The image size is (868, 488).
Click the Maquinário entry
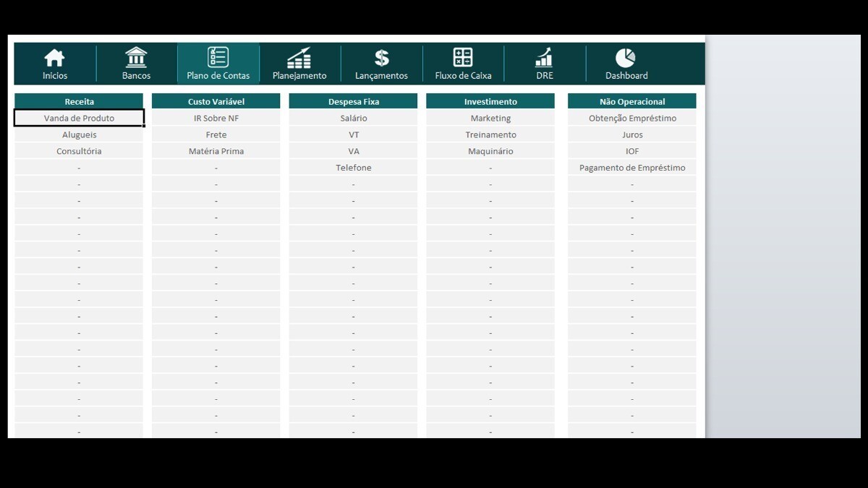coord(490,151)
